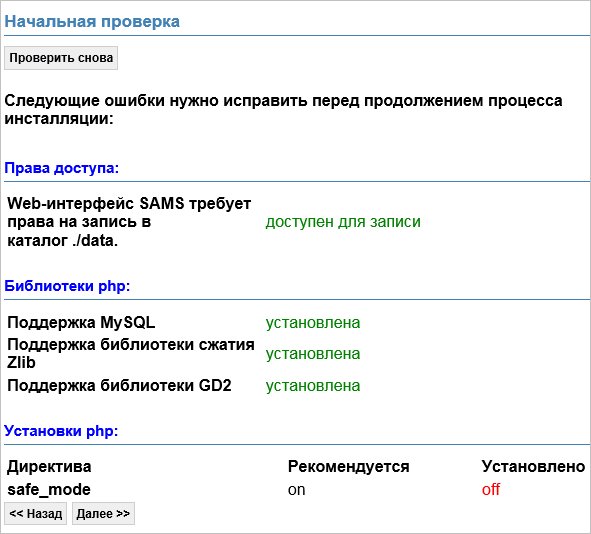Click the Рекомендуется column header
The height and width of the screenshot is (534, 591).
pos(349,467)
